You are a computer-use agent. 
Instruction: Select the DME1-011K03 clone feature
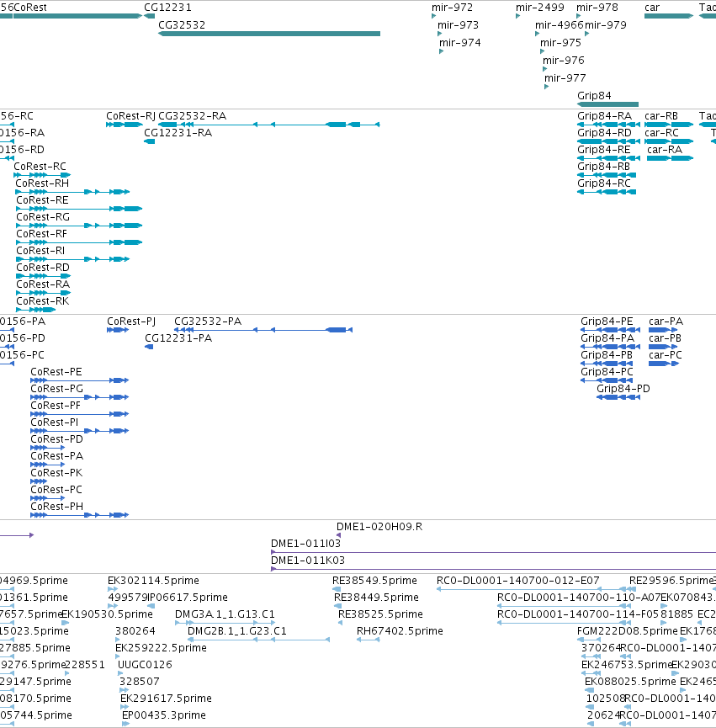pyautogui.click(x=493, y=569)
